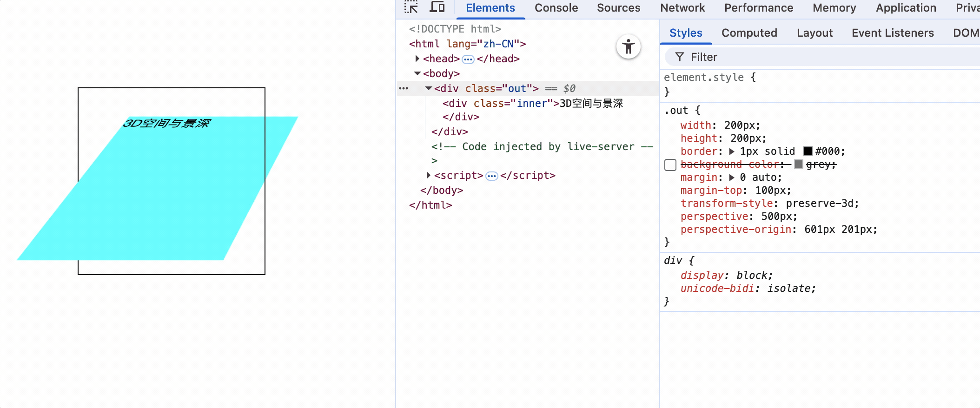Expand the border shorthand property
Viewport: 980px width, 408px height.
[732, 151]
